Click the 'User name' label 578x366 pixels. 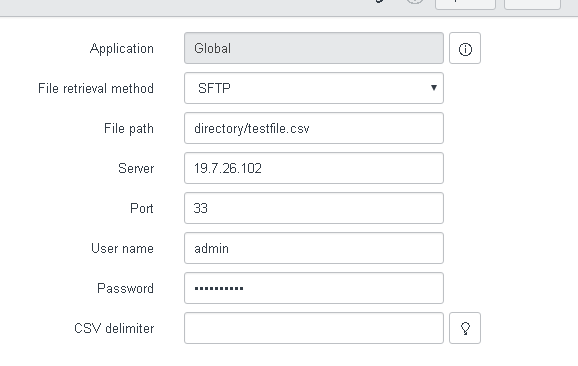pos(122,248)
